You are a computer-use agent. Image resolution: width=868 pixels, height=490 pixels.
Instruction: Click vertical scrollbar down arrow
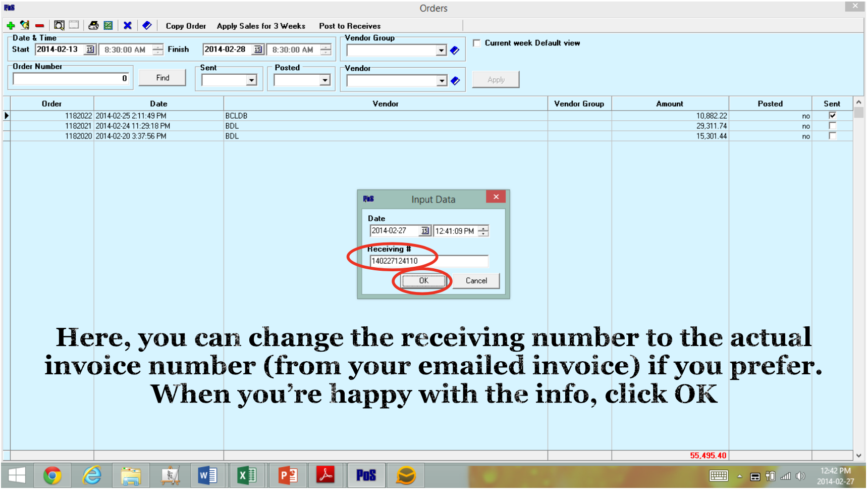pyautogui.click(x=858, y=456)
